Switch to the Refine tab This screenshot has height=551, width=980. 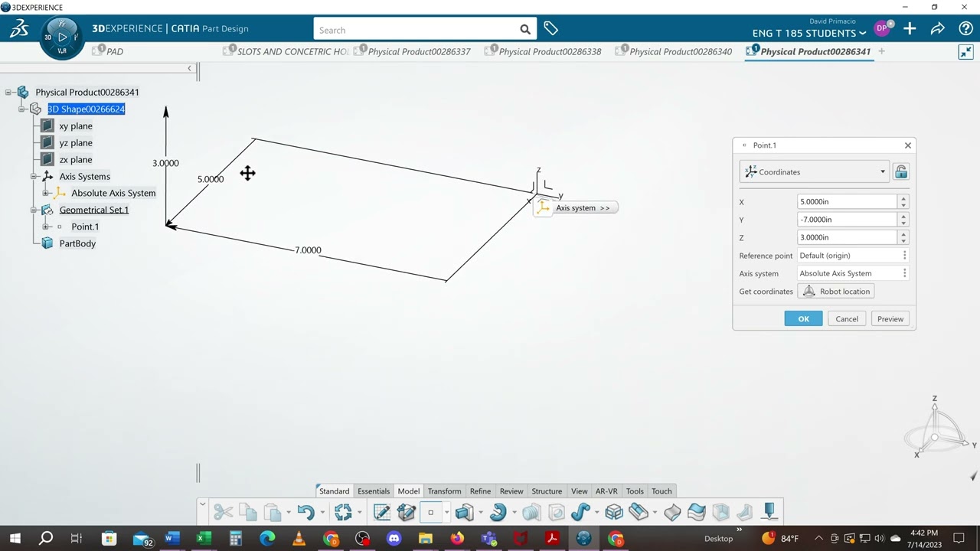tap(480, 491)
